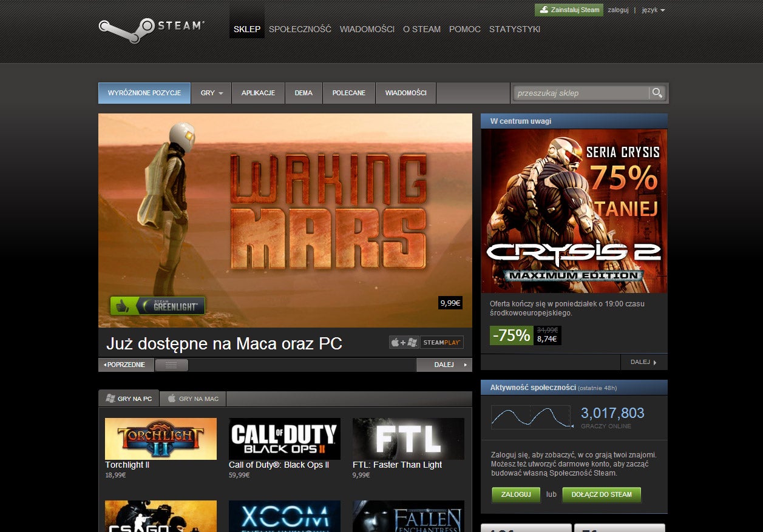Click the Windows icon in Gry na PC tab

[110, 399]
